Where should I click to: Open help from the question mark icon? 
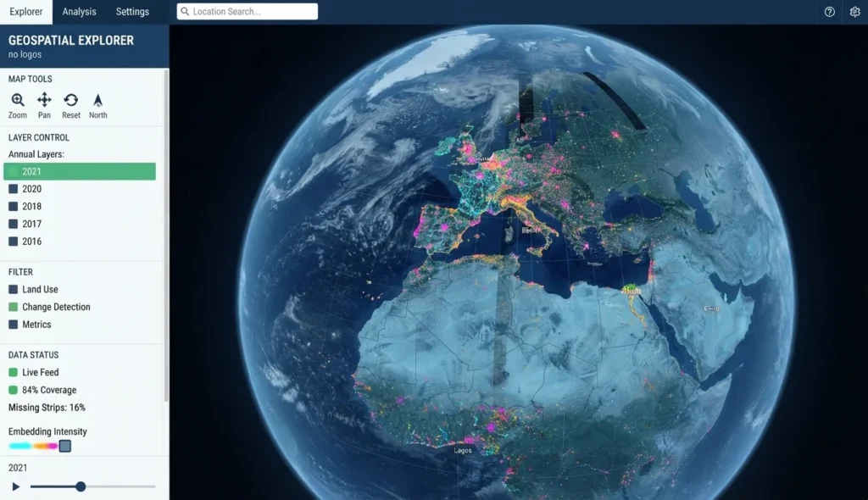pos(829,12)
